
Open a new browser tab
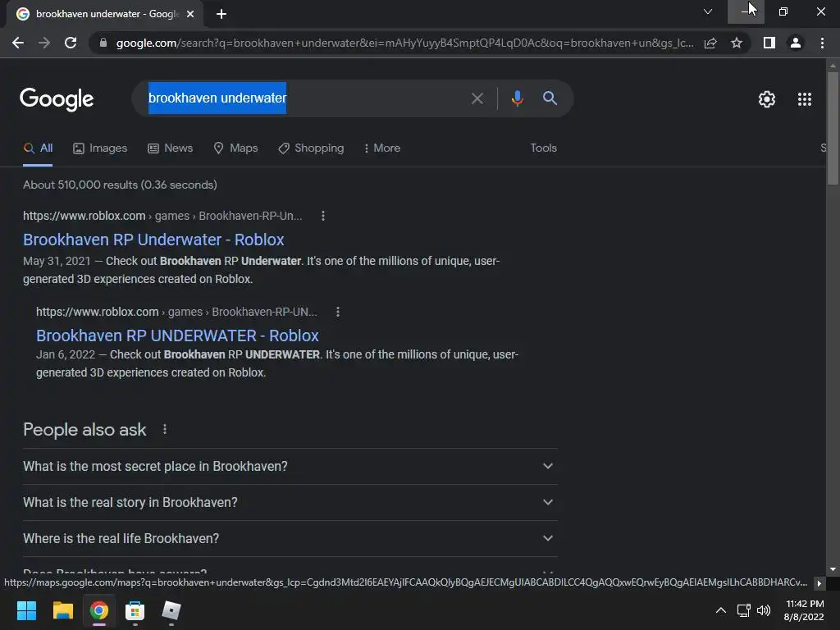pyautogui.click(x=221, y=14)
